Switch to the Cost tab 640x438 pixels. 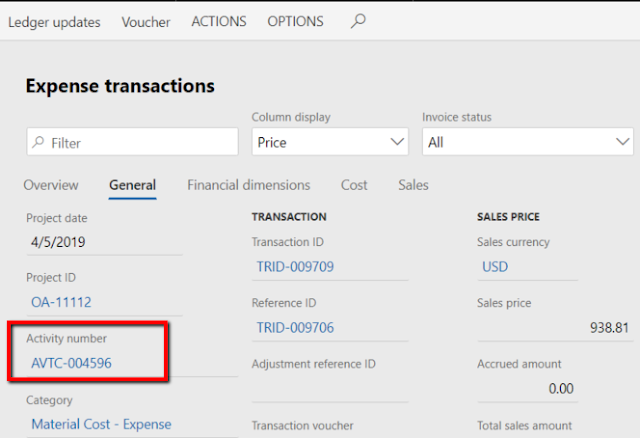coord(354,185)
